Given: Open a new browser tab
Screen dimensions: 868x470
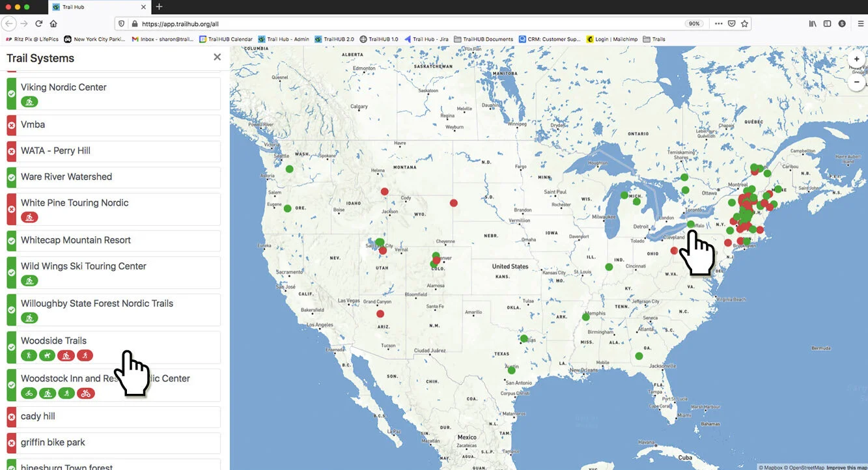Looking at the screenshot, I should click(x=159, y=7).
